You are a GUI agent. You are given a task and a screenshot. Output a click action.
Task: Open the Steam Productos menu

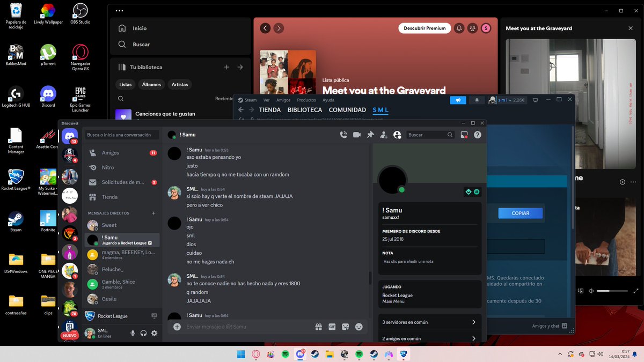point(306,100)
